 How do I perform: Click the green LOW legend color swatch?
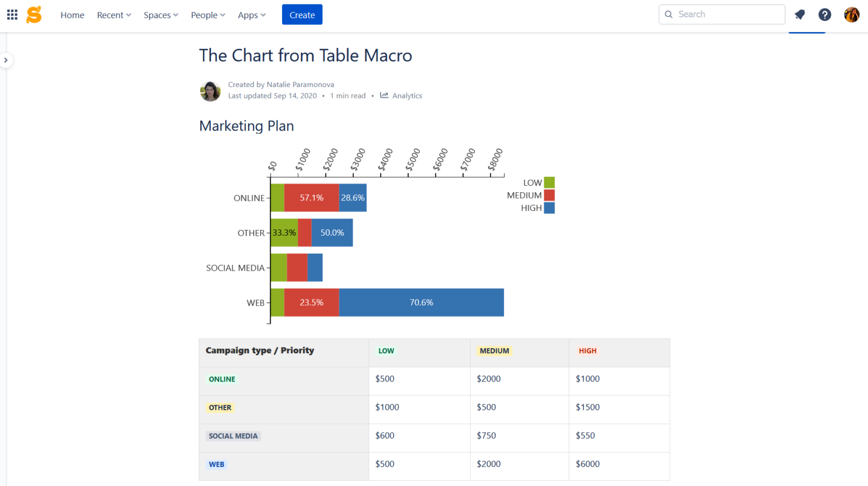click(549, 183)
